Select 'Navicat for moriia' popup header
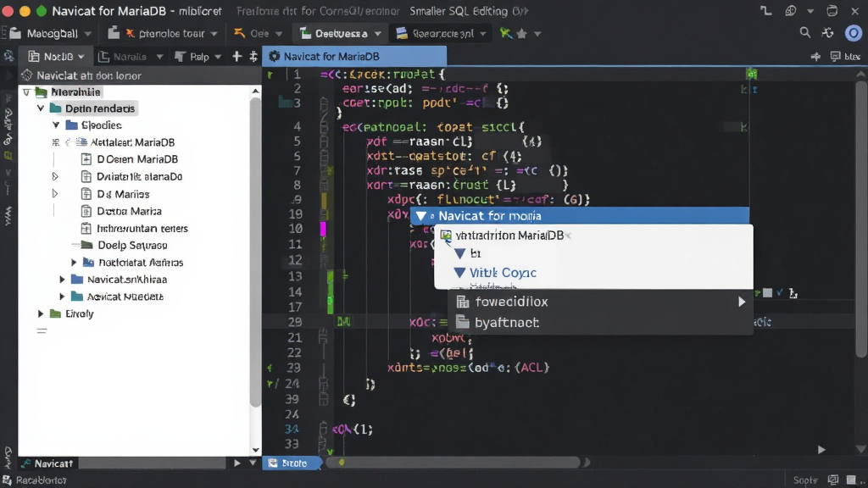Screen dimensions: 868x488 pos(580,216)
